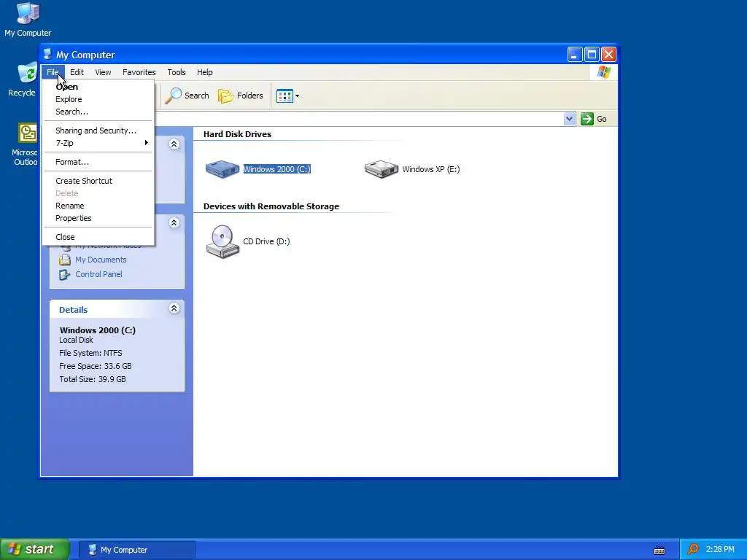Open the Views icon in the toolbar
Viewport: 747px width, 560px height.
(x=285, y=96)
